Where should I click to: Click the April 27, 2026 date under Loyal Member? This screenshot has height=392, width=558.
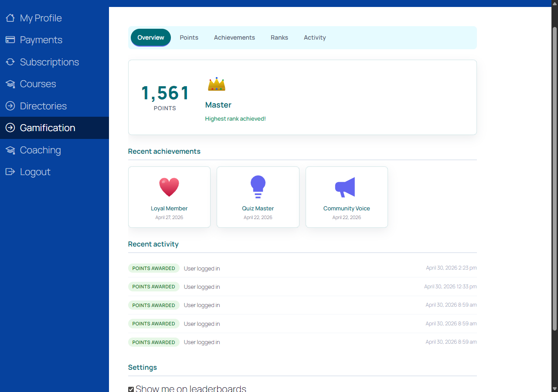169,217
